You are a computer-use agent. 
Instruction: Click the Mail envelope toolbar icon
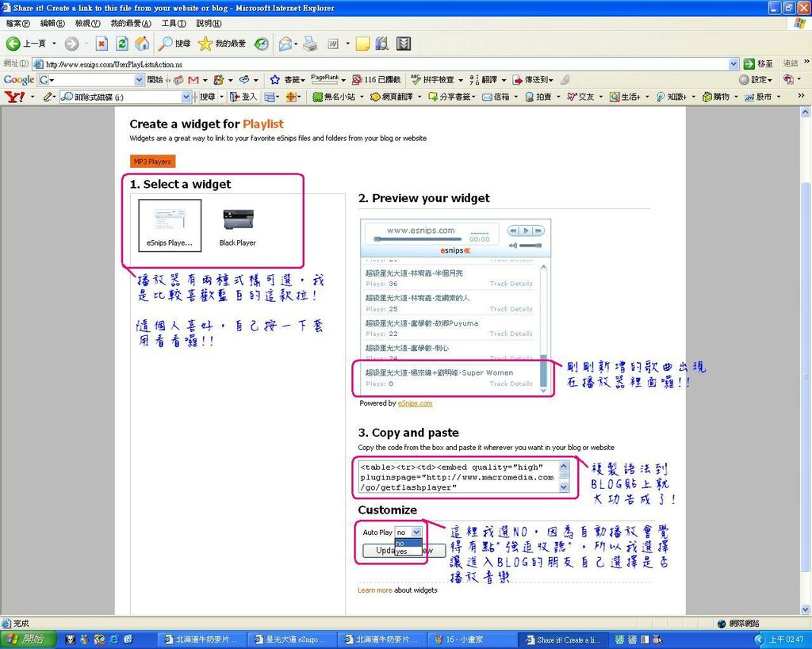pyautogui.click(x=285, y=44)
